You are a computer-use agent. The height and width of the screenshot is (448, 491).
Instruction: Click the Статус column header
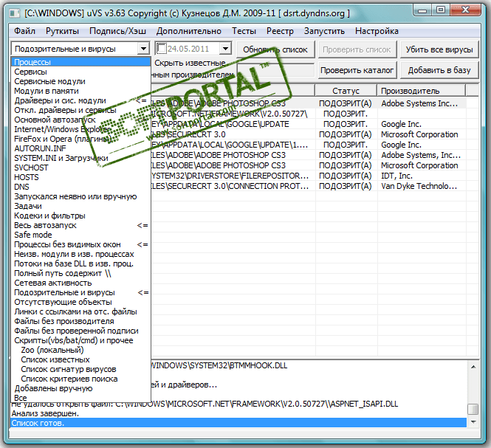346,91
